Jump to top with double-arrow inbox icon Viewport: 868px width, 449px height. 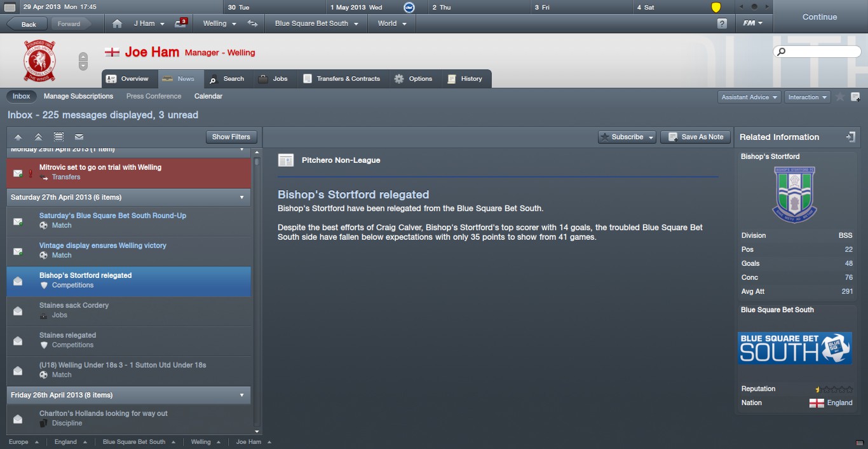[x=38, y=137]
